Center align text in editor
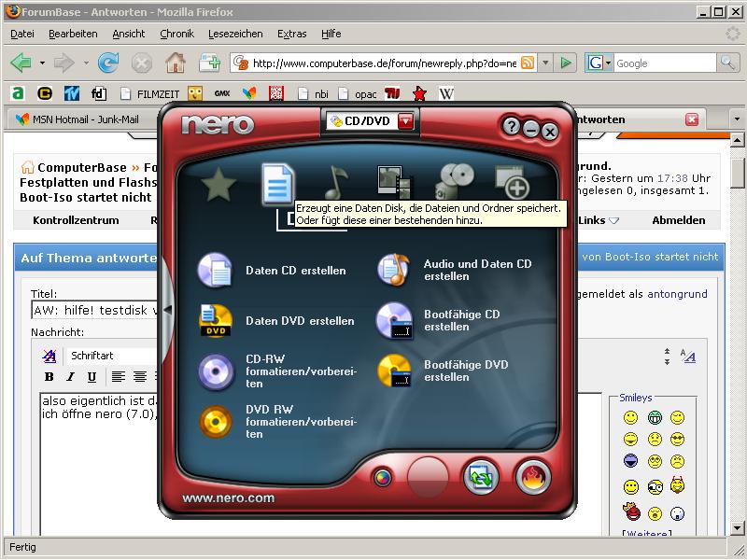This screenshot has height=560, width=747. tap(139, 377)
